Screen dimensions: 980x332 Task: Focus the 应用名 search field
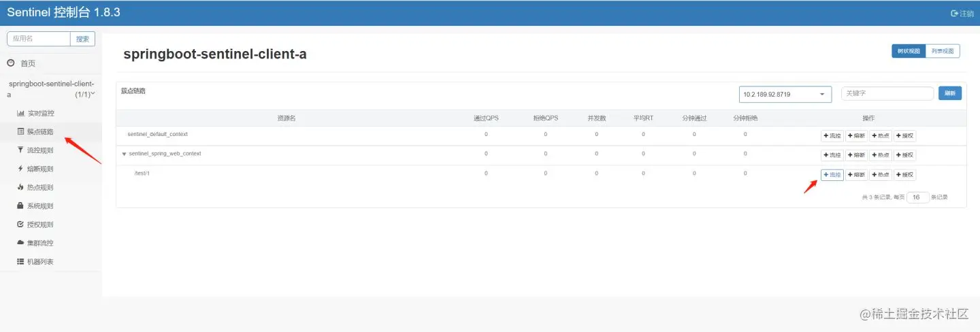click(x=39, y=39)
